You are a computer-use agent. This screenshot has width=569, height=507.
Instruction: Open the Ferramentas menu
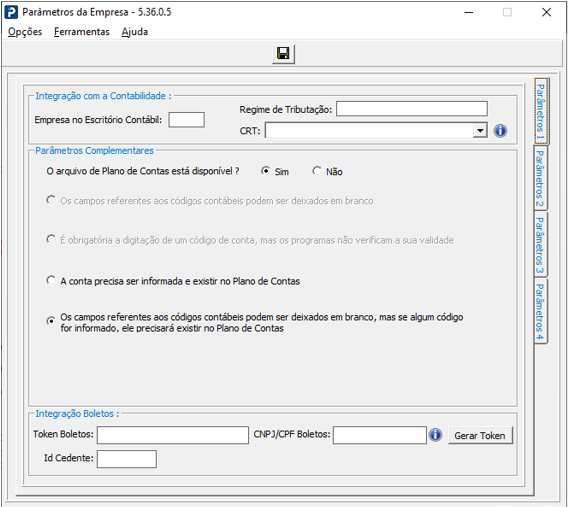pos(82,32)
